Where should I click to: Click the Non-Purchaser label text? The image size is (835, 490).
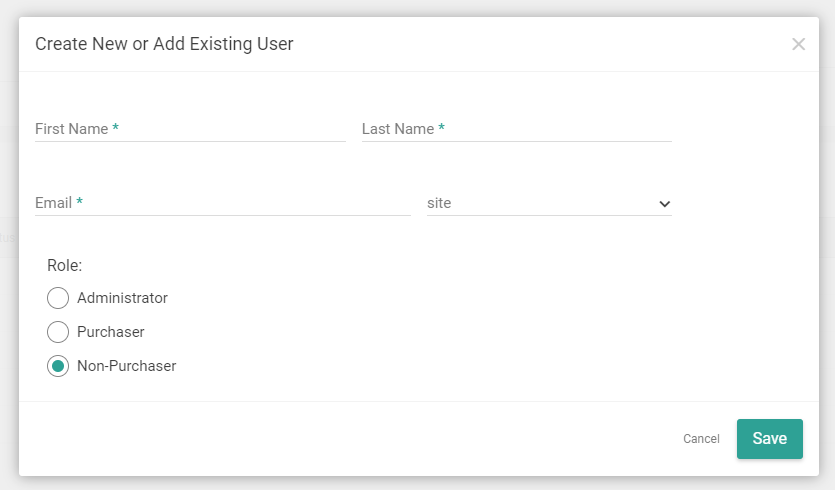point(126,366)
